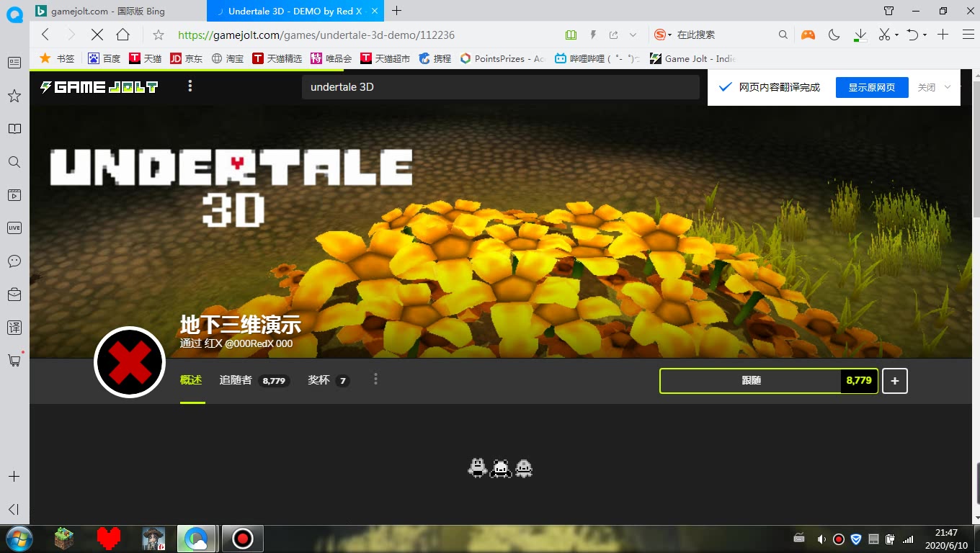
Task: Close the Undertale 3D tab
Action: [375, 11]
